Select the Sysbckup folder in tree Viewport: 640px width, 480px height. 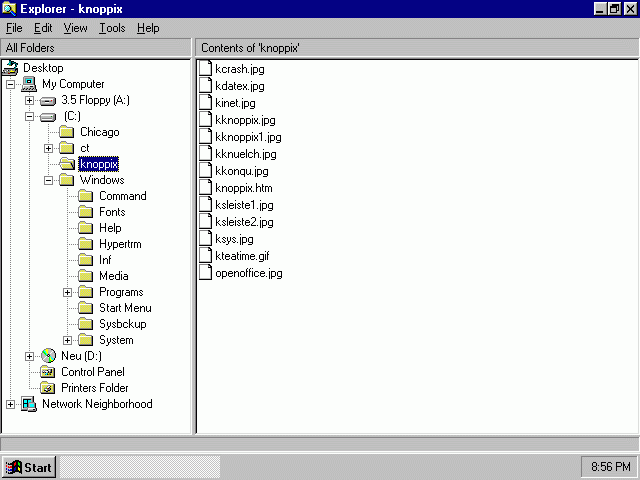point(123,324)
